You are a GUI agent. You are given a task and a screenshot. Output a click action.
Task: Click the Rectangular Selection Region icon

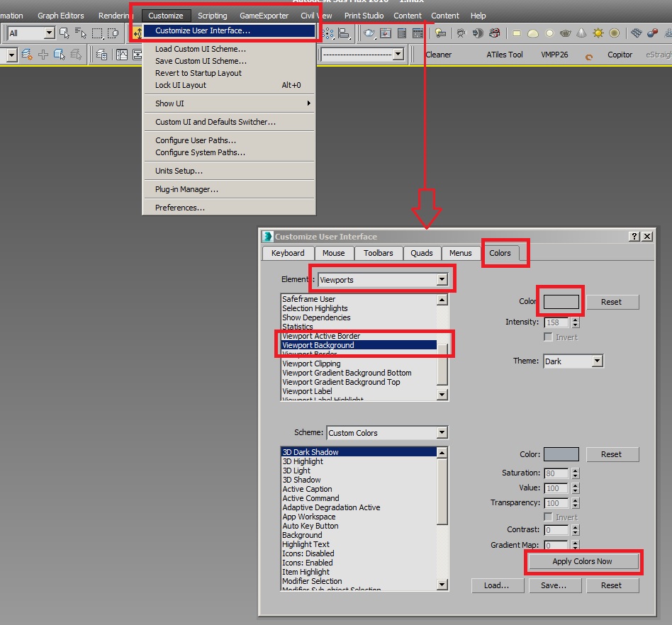click(x=97, y=34)
